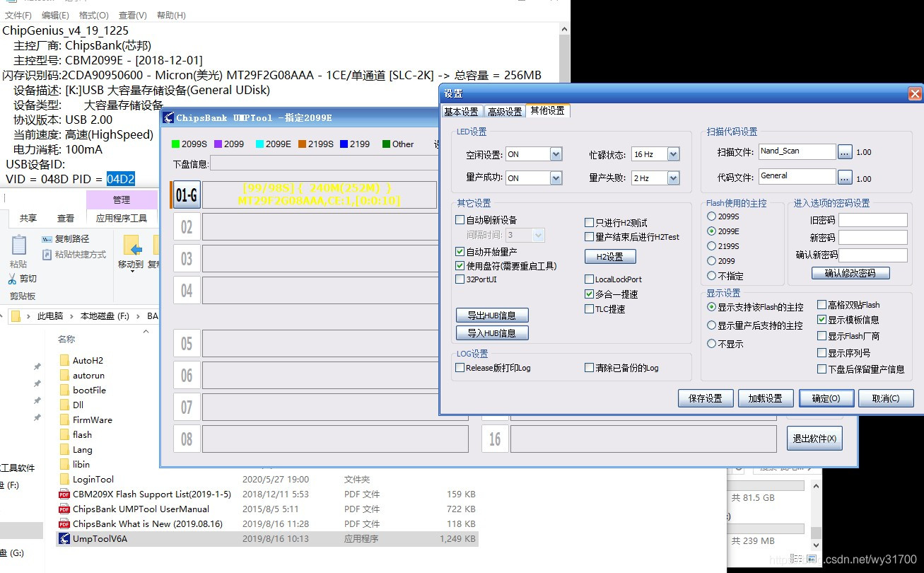Enable the 32PortUI checkbox
This screenshot has height=573, width=924.
[x=460, y=279]
